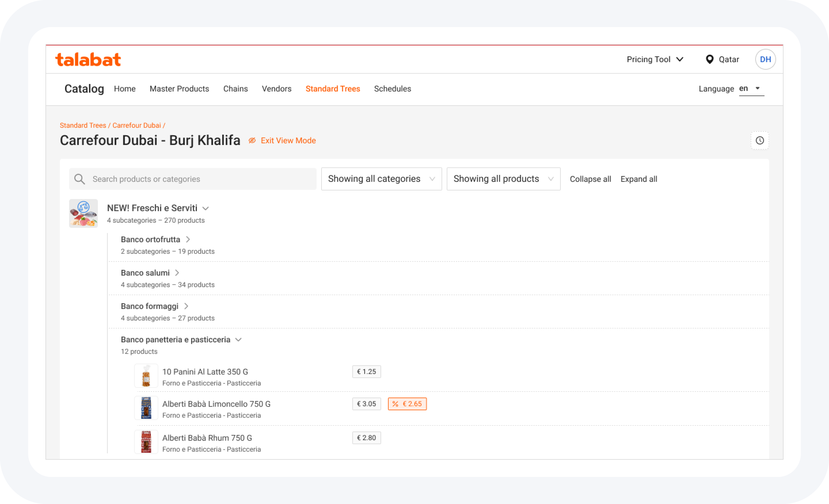Select the Standard Trees tab
The image size is (829, 504).
[333, 89]
